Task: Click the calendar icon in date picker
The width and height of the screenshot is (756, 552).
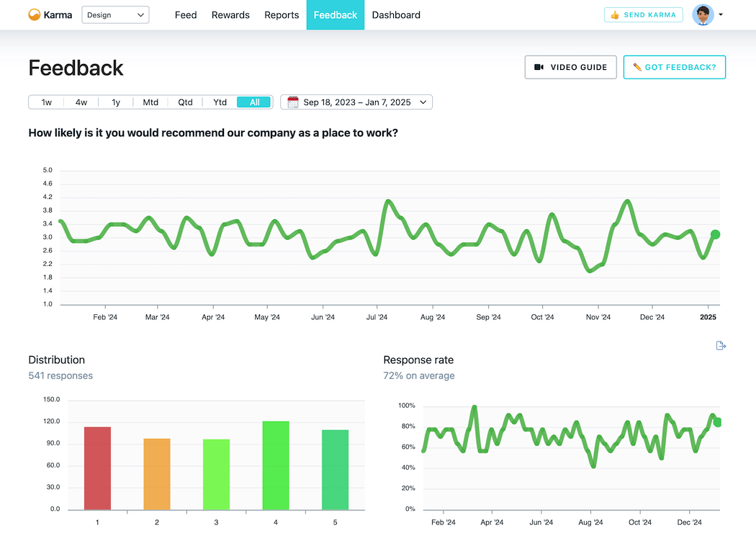Action: (293, 102)
